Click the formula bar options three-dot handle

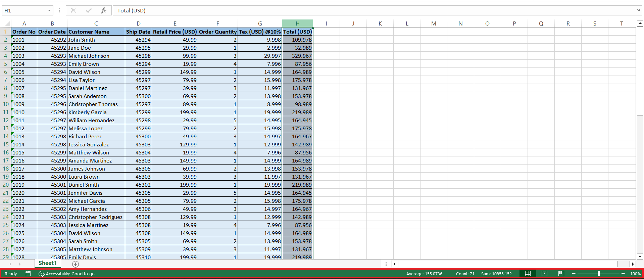pyautogui.click(x=59, y=10)
